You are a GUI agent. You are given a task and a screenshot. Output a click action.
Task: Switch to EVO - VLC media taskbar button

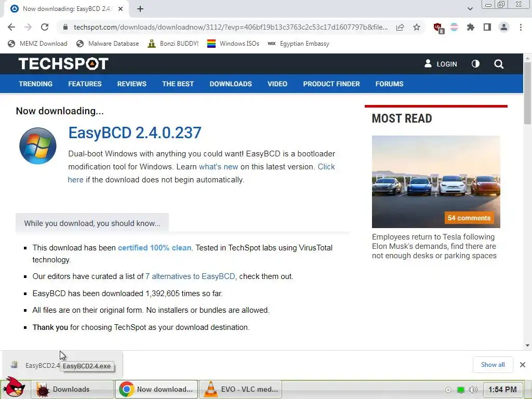pos(240,389)
